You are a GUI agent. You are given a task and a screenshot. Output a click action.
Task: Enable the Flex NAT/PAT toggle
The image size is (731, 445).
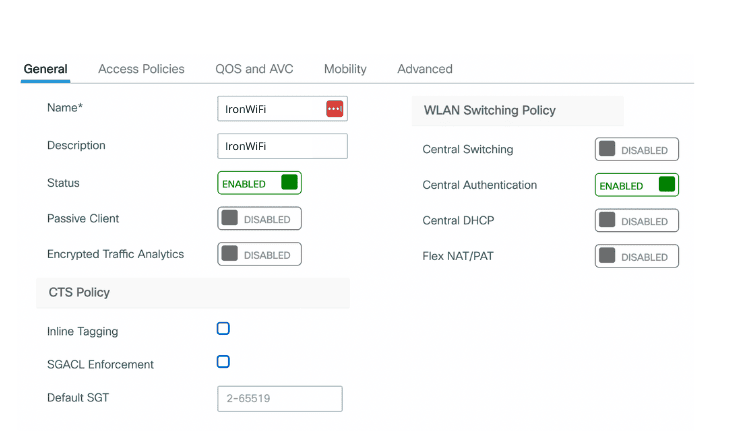click(637, 256)
